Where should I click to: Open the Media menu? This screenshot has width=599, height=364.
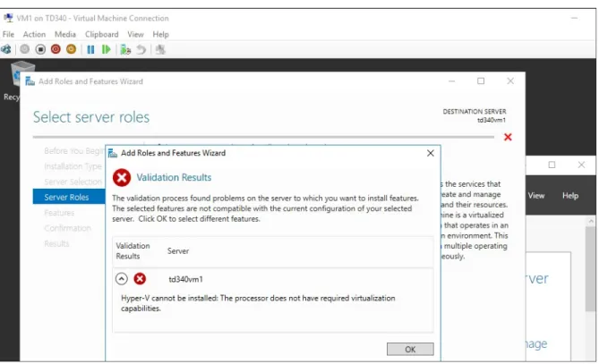click(x=65, y=34)
